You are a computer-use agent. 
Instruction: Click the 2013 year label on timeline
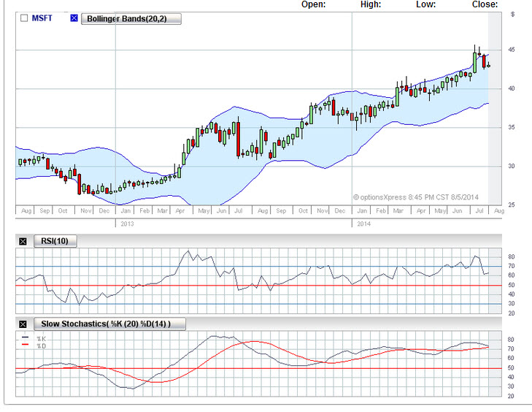click(127, 224)
